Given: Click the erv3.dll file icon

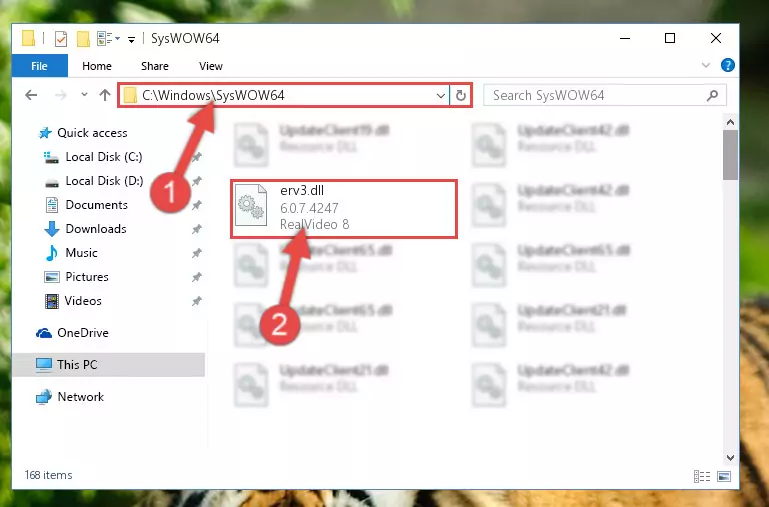Looking at the screenshot, I should (x=251, y=205).
